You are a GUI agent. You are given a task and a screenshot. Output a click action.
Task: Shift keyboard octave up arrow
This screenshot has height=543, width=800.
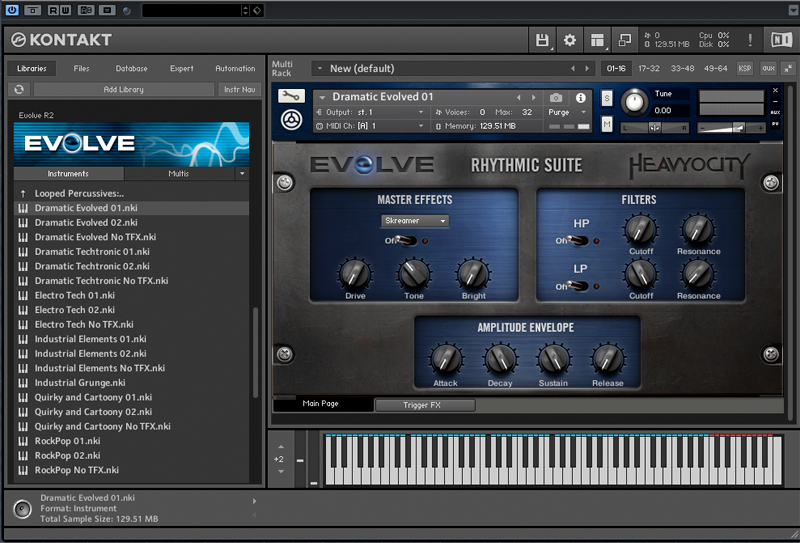(281, 447)
